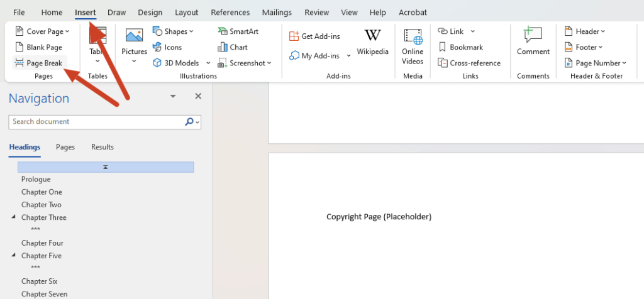Switch to the Review tab
Image resolution: width=644 pixels, height=299 pixels.
coord(317,13)
